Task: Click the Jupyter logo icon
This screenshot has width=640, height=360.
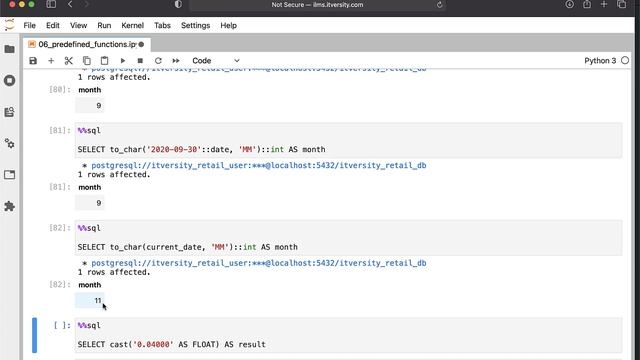Action: pos(9,25)
